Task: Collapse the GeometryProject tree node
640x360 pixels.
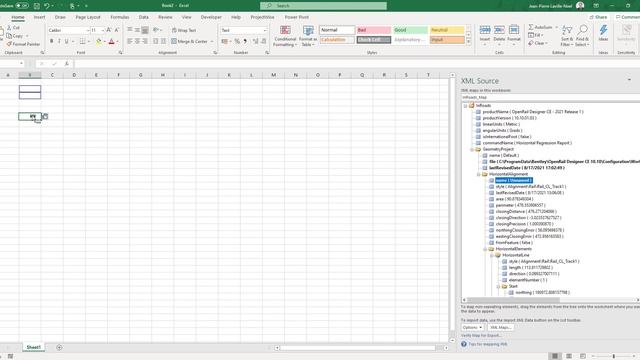Action: pyautogui.click(x=472, y=149)
